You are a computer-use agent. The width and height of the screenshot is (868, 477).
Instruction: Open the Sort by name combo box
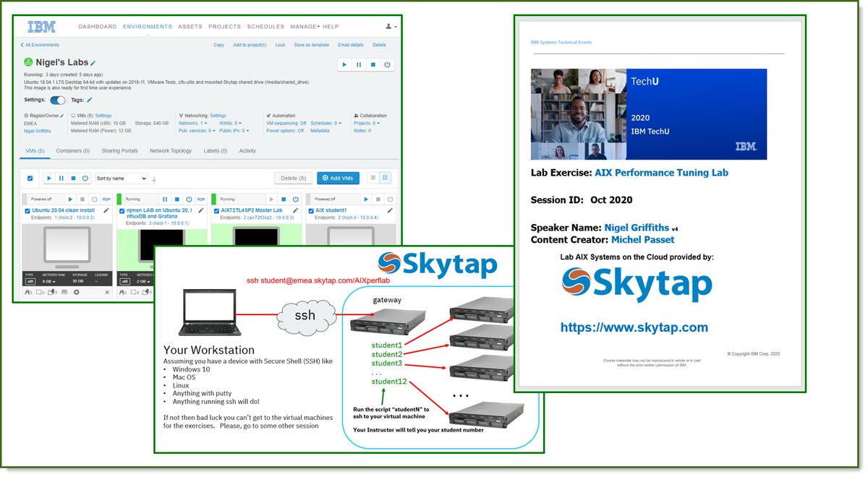[121, 179]
